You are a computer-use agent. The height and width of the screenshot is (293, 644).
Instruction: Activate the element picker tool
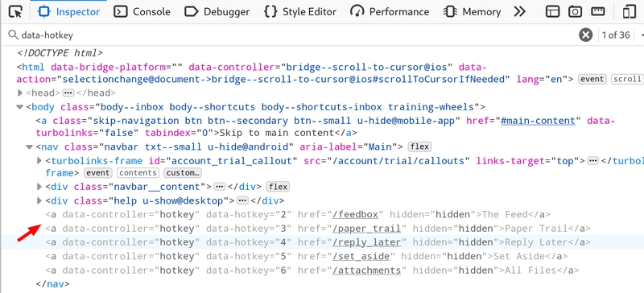tap(15, 12)
